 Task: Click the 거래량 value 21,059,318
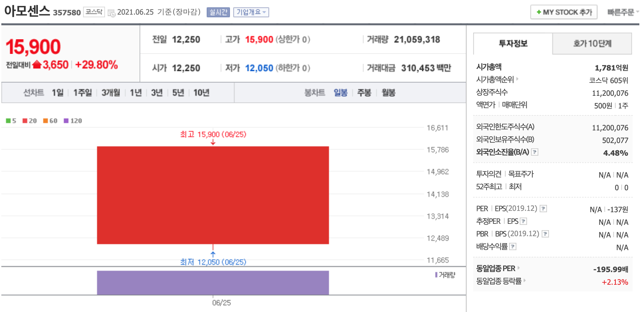coord(417,40)
